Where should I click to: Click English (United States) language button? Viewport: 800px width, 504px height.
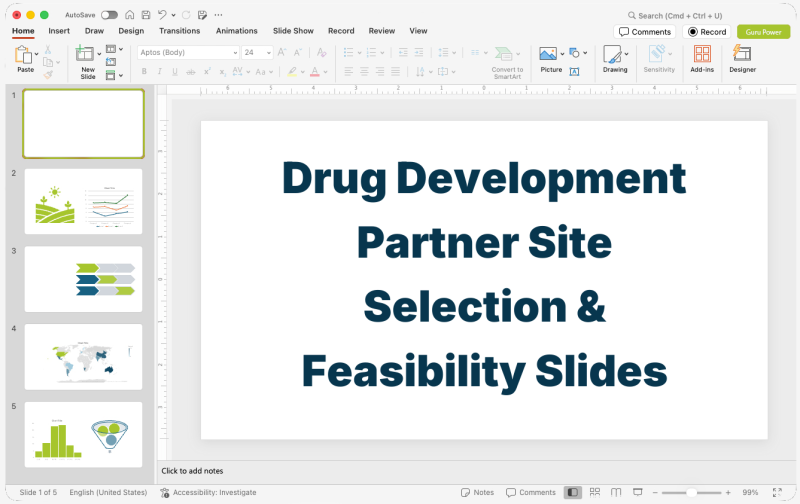(x=108, y=492)
